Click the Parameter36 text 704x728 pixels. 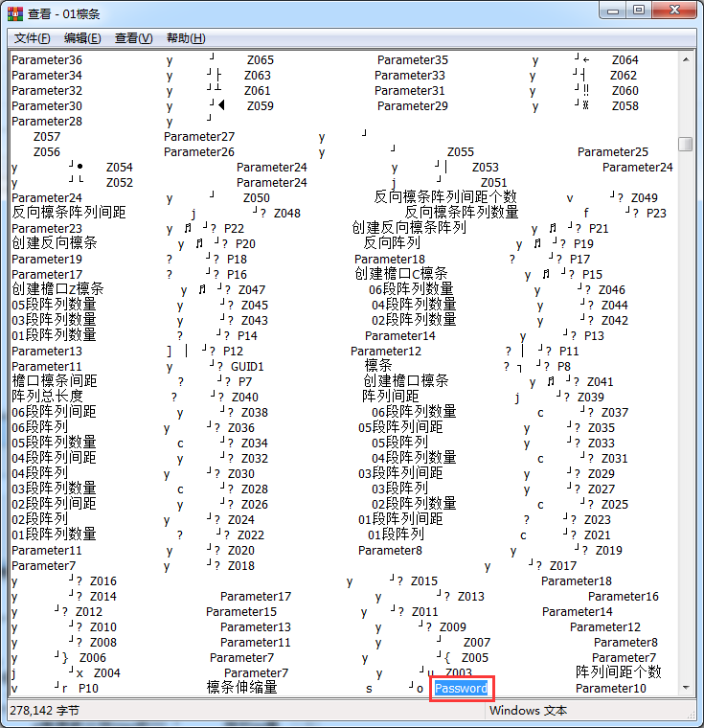(47, 60)
